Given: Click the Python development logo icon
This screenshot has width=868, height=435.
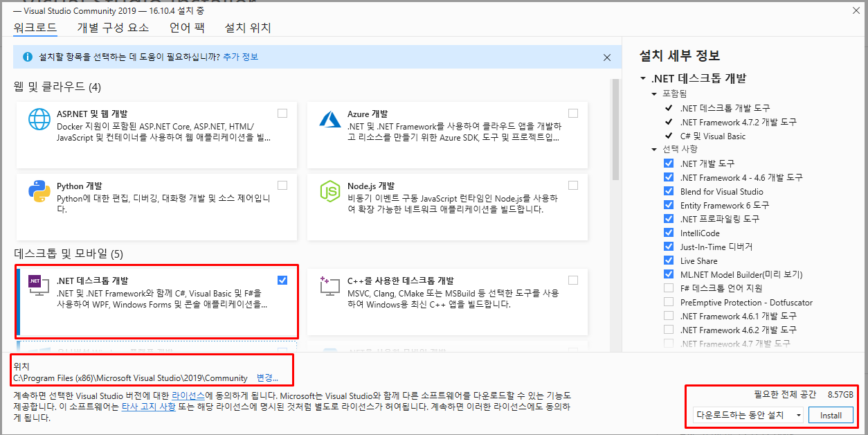Looking at the screenshot, I should click(39, 190).
